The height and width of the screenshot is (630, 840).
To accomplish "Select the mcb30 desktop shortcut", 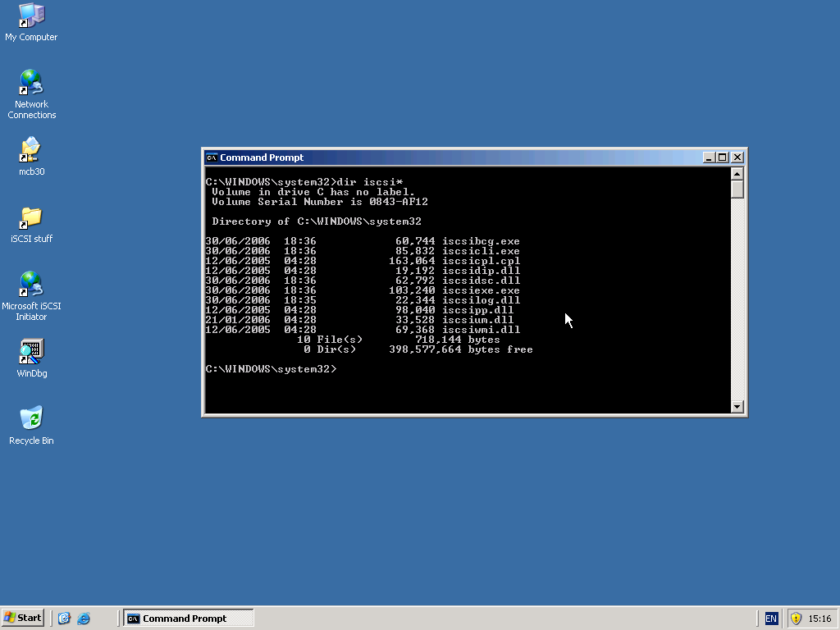I will tap(31, 157).
